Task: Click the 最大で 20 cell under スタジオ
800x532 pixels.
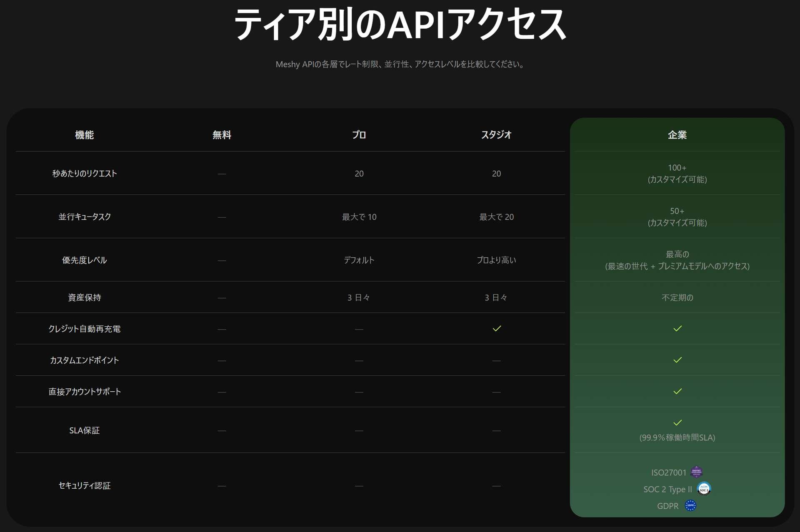Action: pyautogui.click(x=496, y=217)
